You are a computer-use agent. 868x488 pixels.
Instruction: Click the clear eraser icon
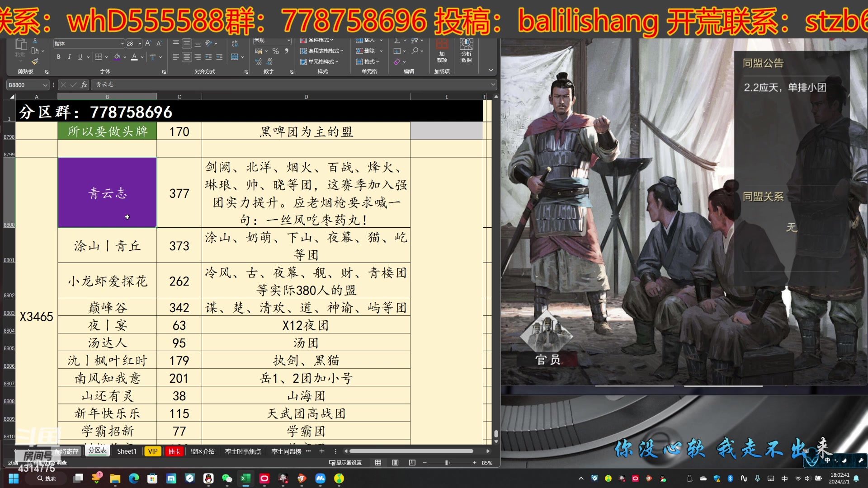coord(397,61)
